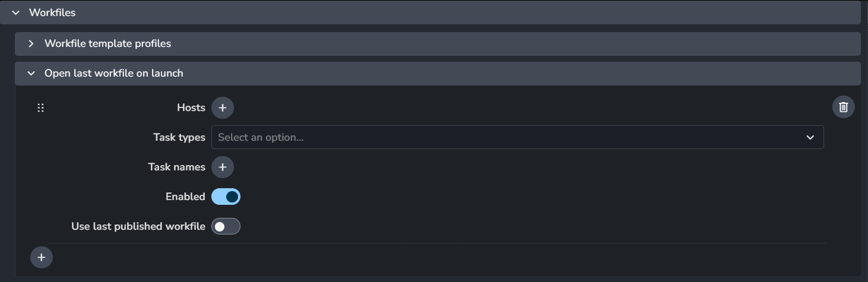The image size is (868, 282).
Task: Click the Enabled field label
Action: (185, 197)
